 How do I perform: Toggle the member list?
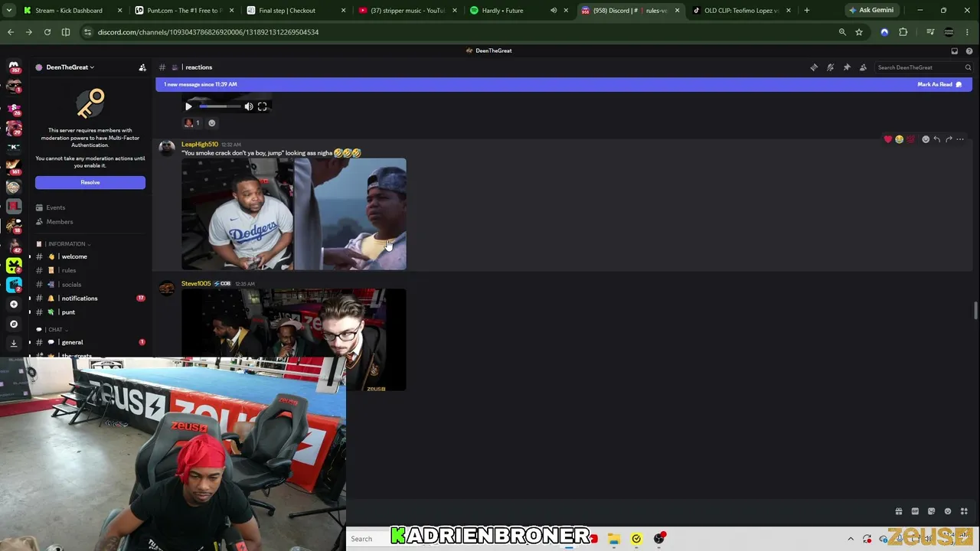pyautogui.click(x=863, y=67)
